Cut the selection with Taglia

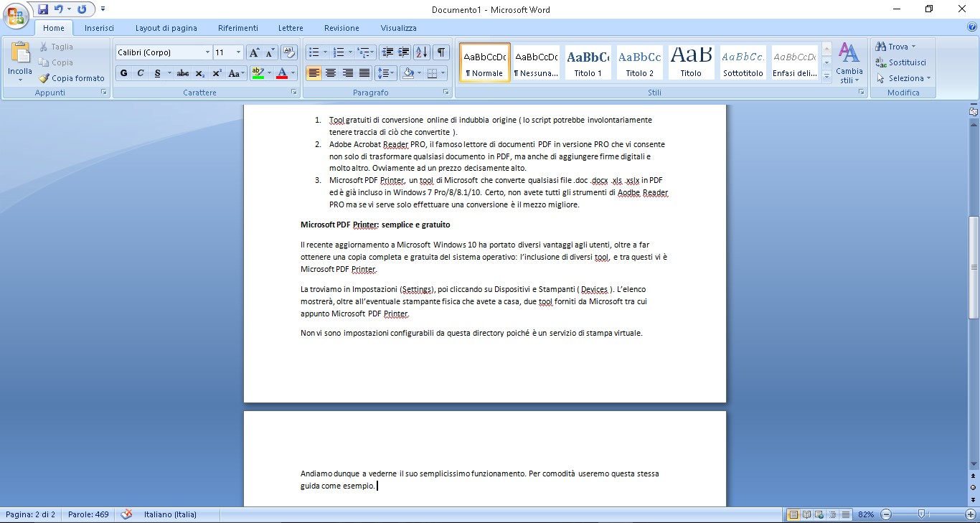[x=56, y=47]
